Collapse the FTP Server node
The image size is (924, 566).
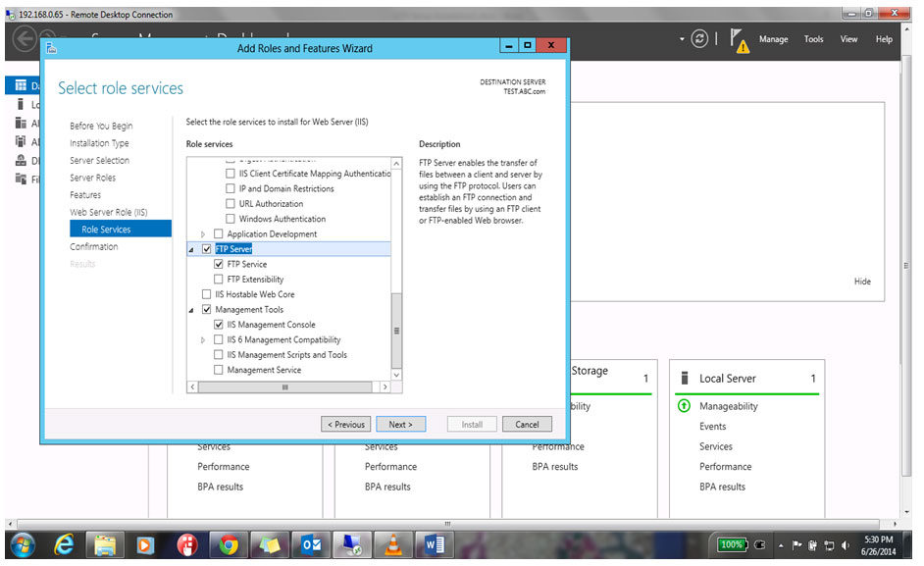pyautogui.click(x=191, y=250)
